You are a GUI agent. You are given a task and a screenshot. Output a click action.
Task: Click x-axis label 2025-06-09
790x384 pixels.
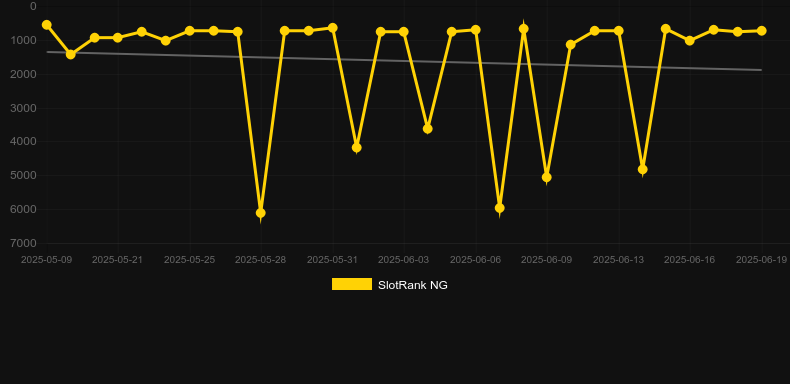(x=547, y=260)
